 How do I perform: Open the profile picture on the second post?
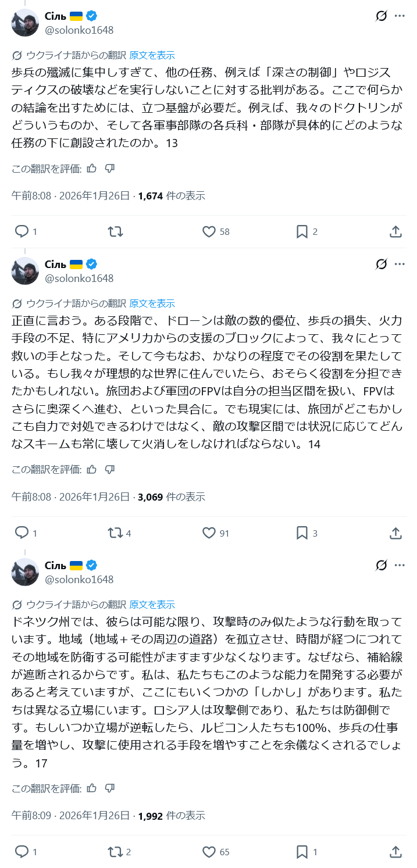[x=25, y=271]
